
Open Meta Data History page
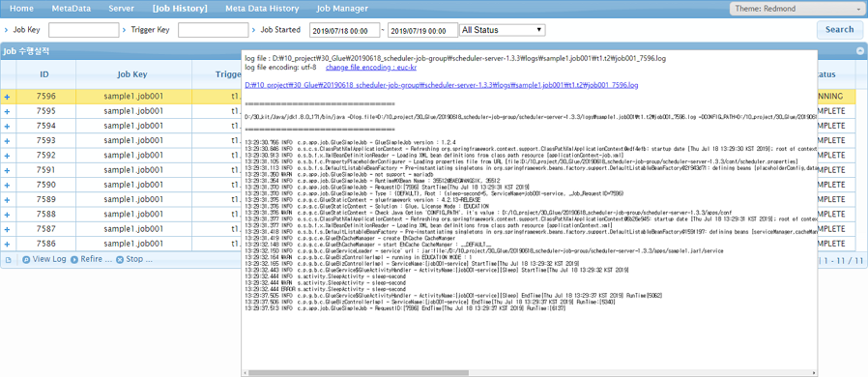[262, 9]
